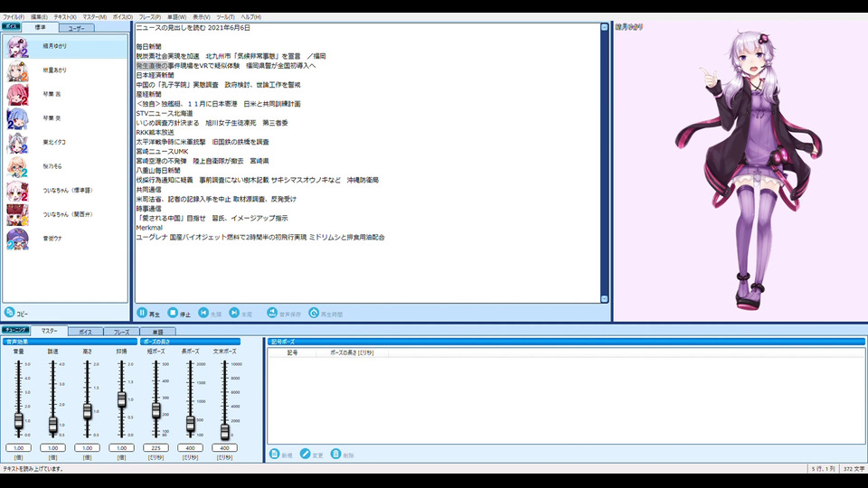868x488 pixels.
Task: Click the 音量 volume slider handle
Action: point(19,420)
